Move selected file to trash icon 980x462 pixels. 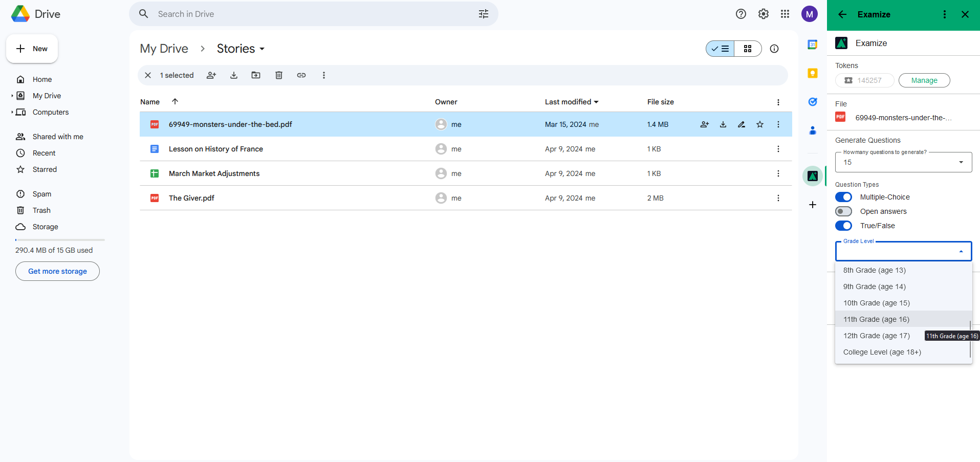pyautogui.click(x=279, y=75)
